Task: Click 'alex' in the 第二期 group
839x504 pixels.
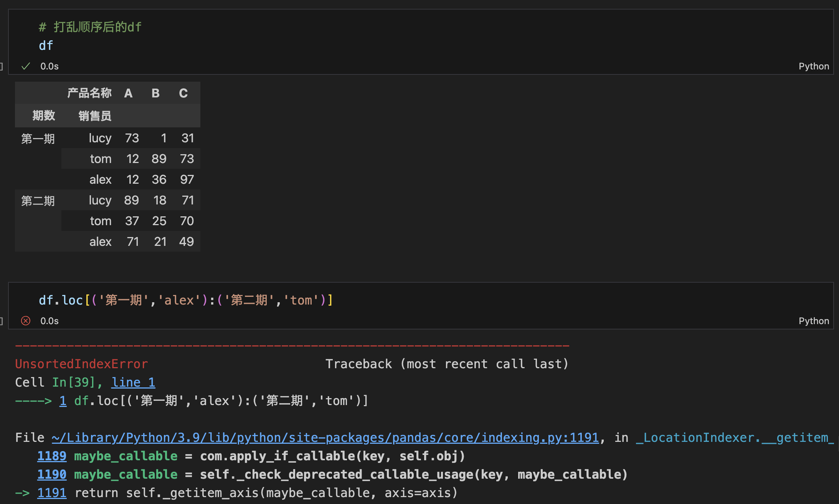Action: (x=100, y=242)
